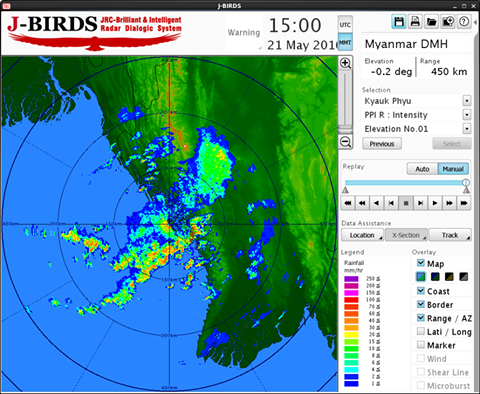This screenshot has width=480, height=394.
Task: Click the Microburst overlay checkbox
Action: click(421, 385)
